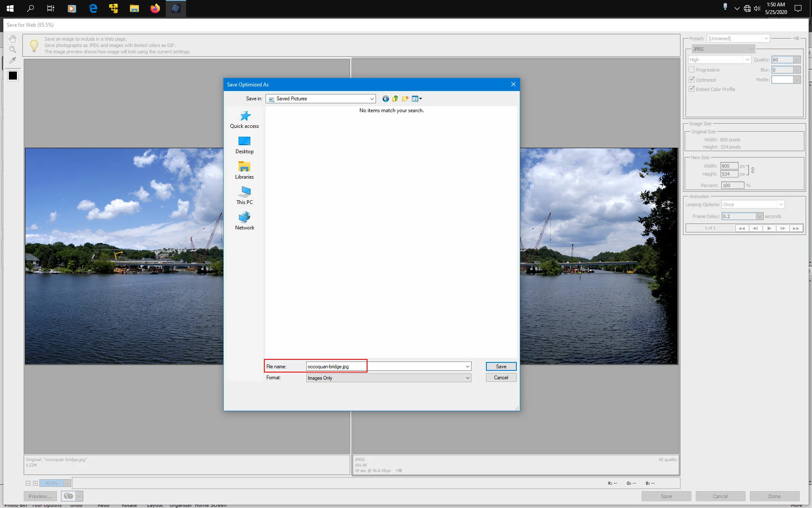This screenshot has width=812, height=508.
Task: Toggle the Optimized checkbox
Action: [691, 80]
